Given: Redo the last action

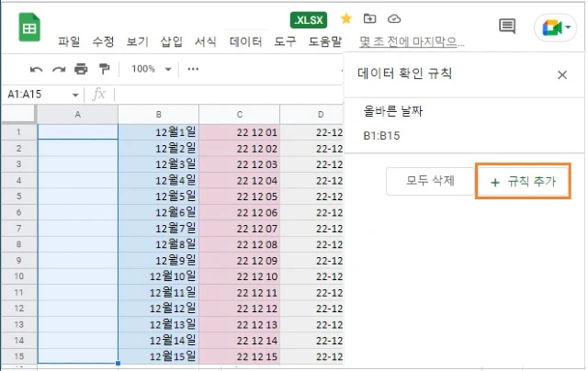Looking at the screenshot, I should pos(59,69).
